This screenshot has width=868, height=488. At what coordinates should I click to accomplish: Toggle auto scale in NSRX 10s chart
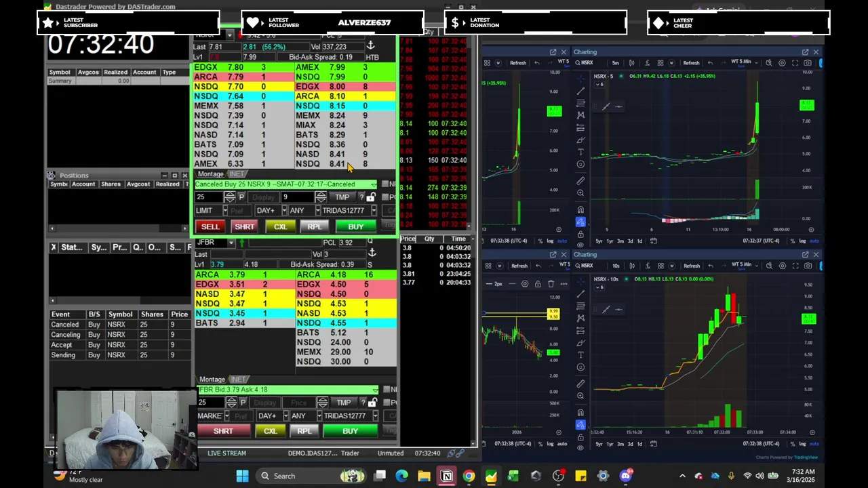(814, 444)
